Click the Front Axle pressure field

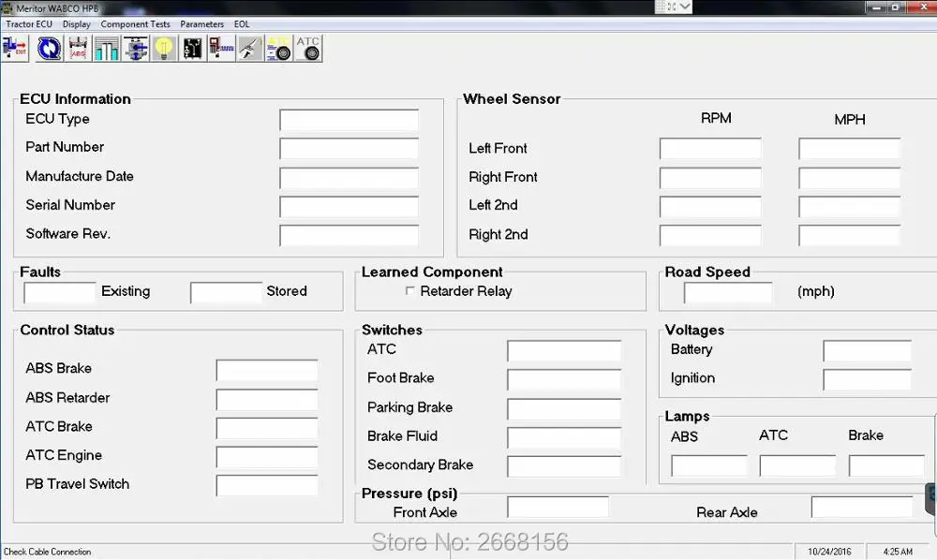(x=558, y=507)
